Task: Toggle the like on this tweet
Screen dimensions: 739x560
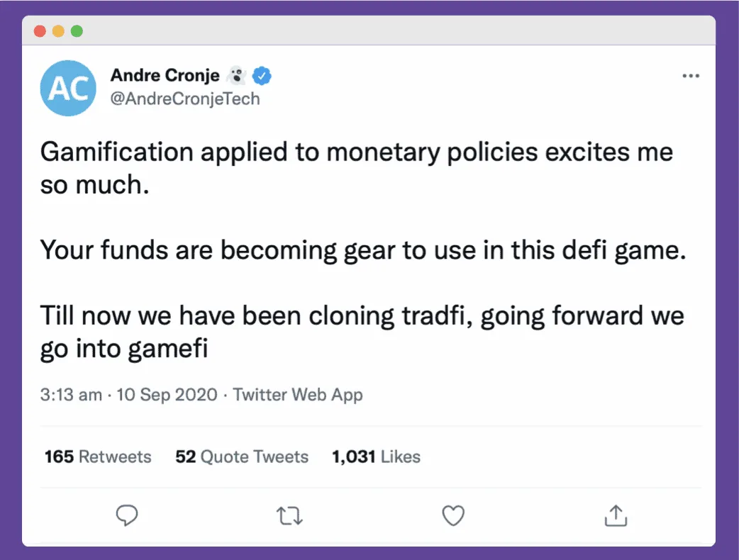Action: 452,515
